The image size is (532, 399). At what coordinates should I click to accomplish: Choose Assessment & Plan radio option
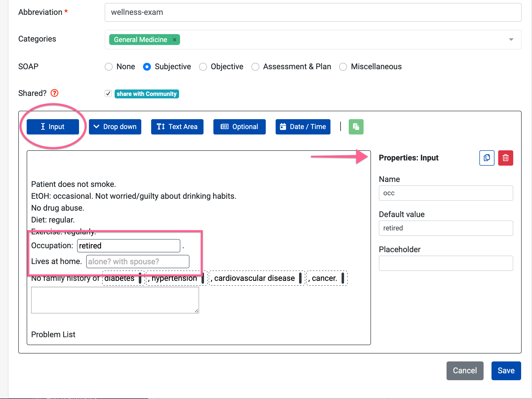click(255, 67)
